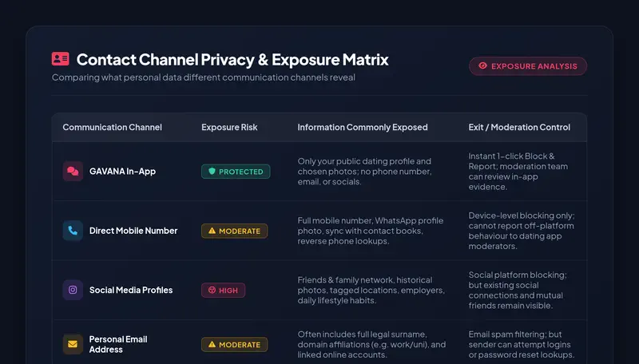Click the subtitle about communication channels reveal

pos(204,77)
